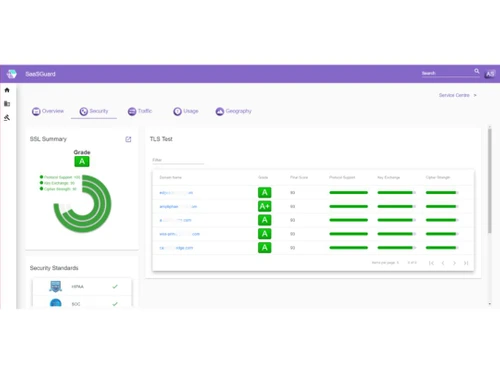This screenshot has width=500, height=375.
Task: Click the 'Security Standards' heading
Action: click(x=54, y=268)
